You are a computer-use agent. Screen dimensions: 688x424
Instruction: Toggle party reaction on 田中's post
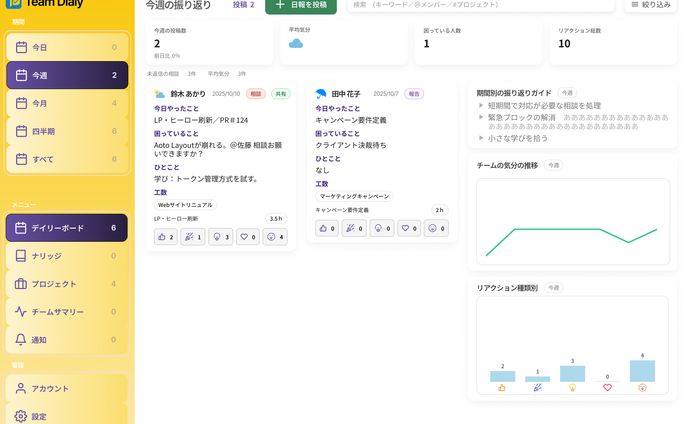(x=354, y=228)
